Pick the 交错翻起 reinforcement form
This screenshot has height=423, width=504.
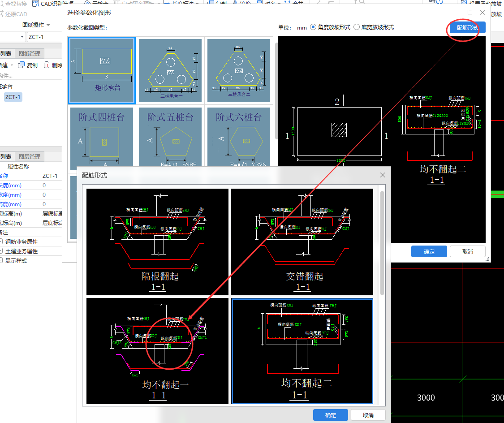(302, 242)
